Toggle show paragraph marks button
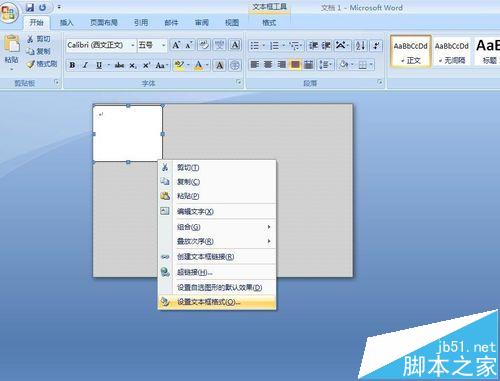This screenshot has width=500, height=381. pos(377,45)
